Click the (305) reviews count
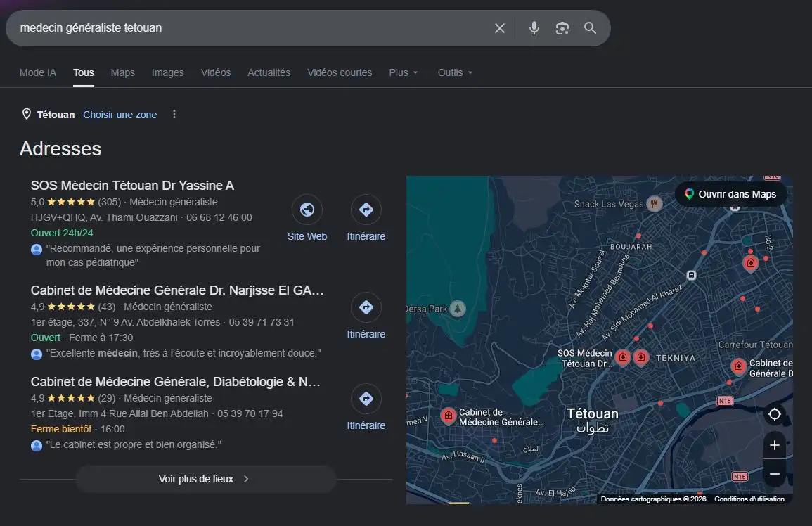 [x=109, y=202]
